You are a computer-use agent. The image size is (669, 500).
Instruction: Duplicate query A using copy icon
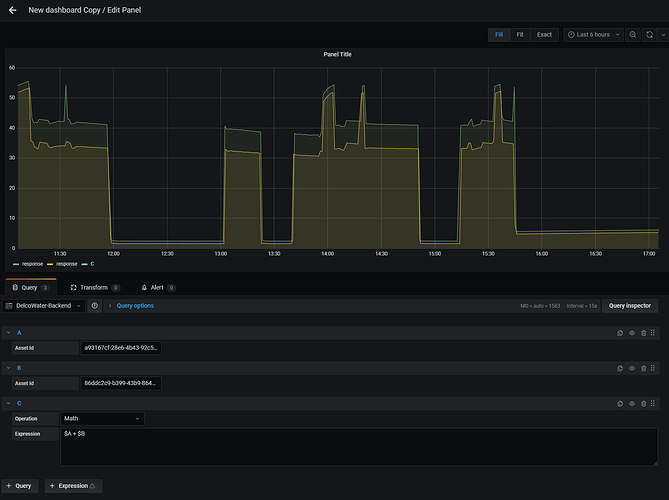click(620, 333)
